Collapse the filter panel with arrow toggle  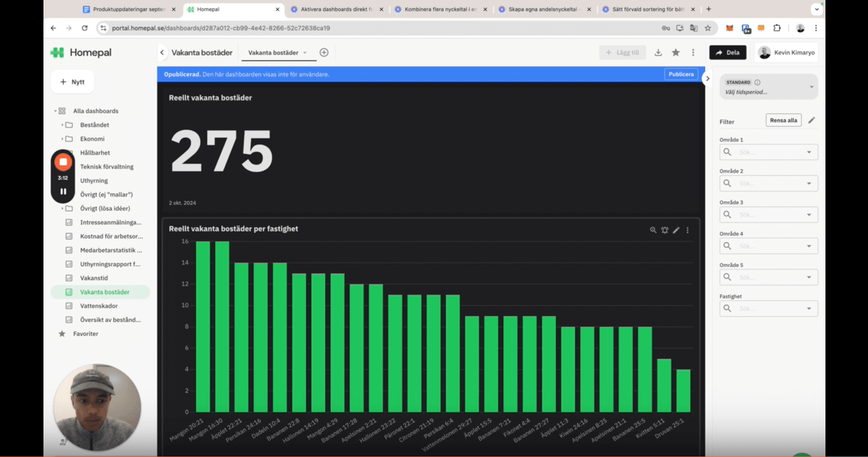click(707, 78)
